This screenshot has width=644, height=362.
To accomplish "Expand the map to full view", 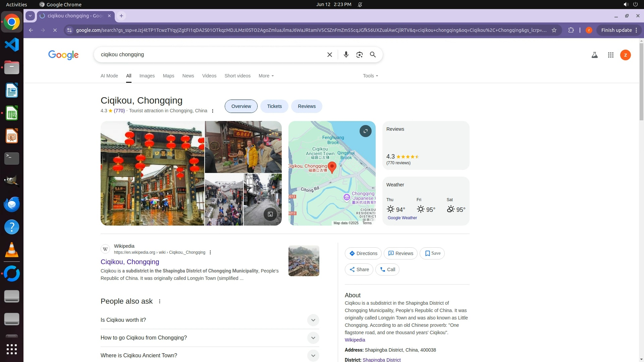I will (365, 131).
